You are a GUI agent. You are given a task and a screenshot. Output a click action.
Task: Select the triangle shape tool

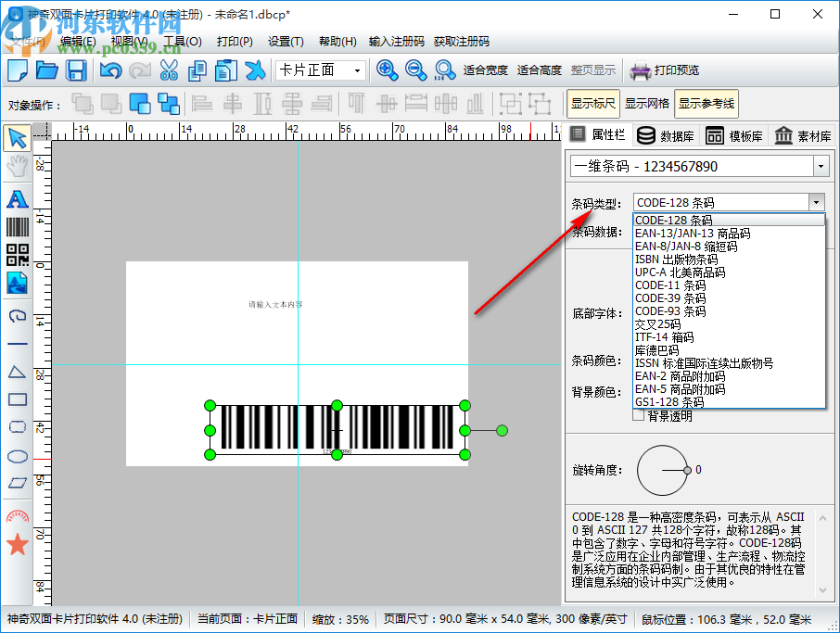tap(17, 372)
